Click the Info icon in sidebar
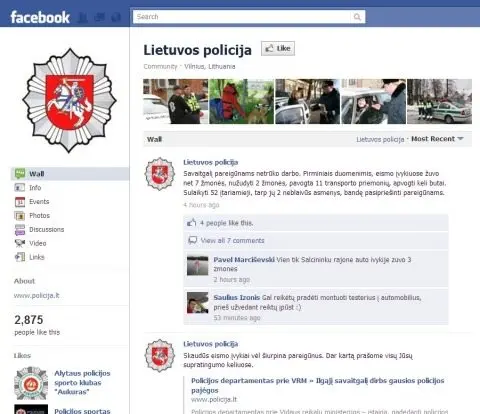Screen dimensions: 480x414 (20, 188)
